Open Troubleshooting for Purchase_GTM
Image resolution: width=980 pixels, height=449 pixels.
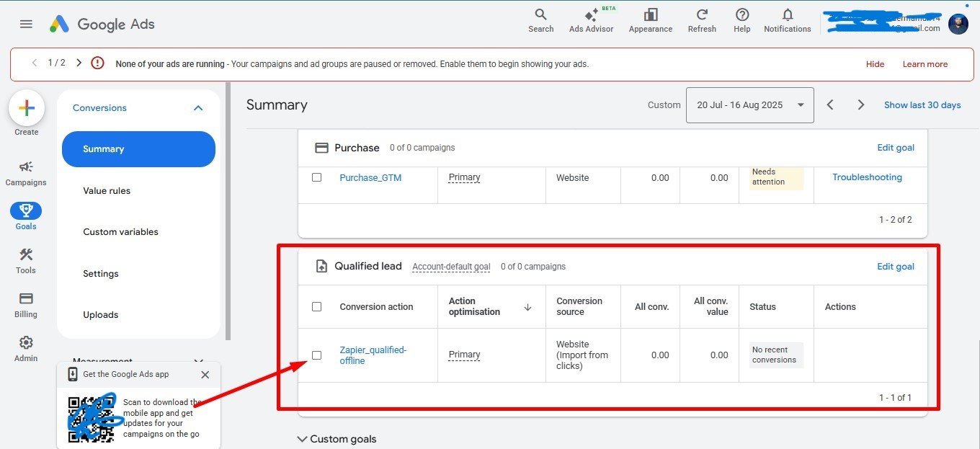tap(867, 177)
